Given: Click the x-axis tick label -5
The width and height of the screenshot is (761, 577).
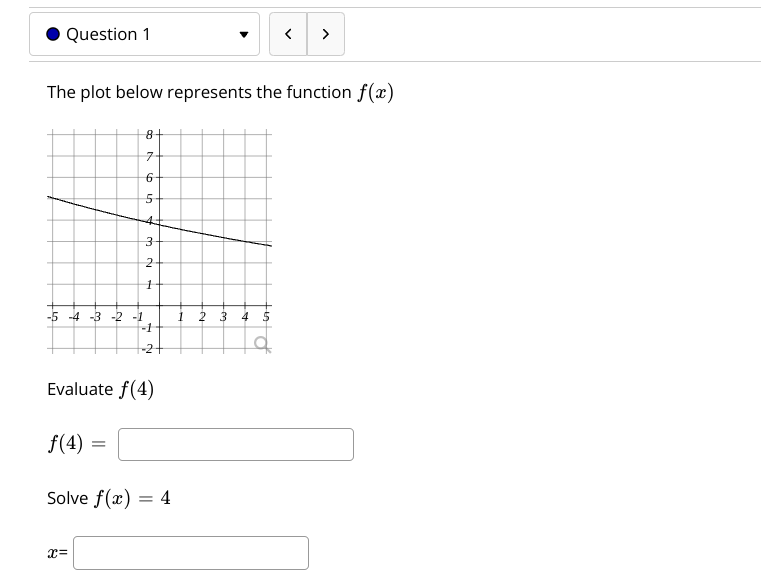Looking at the screenshot, I should point(52,317).
